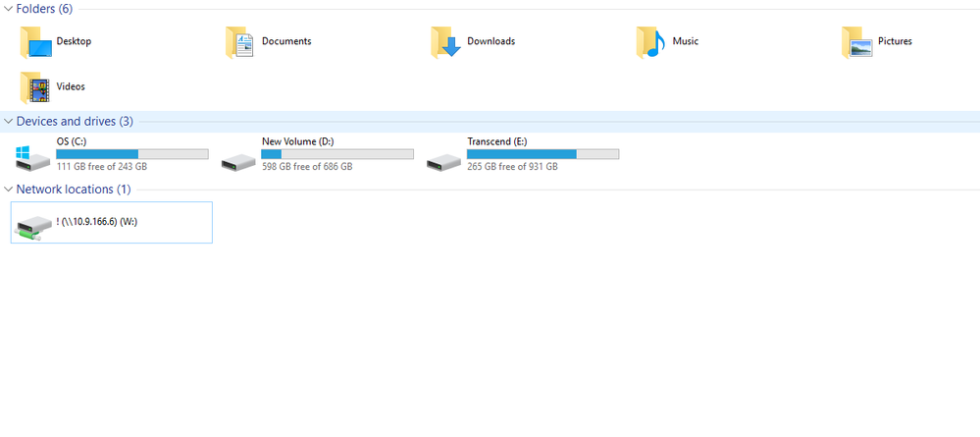Click the OS (C:) storage usage bar
The image size is (980, 437).
tap(132, 154)
